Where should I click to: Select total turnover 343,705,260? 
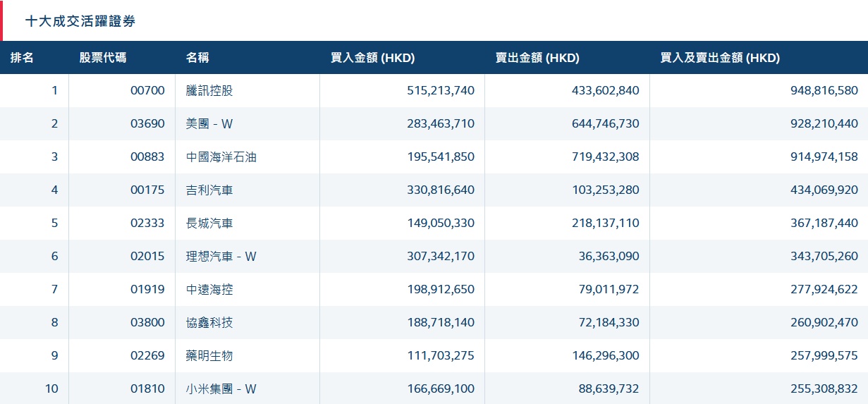click(x=824, y=256)
